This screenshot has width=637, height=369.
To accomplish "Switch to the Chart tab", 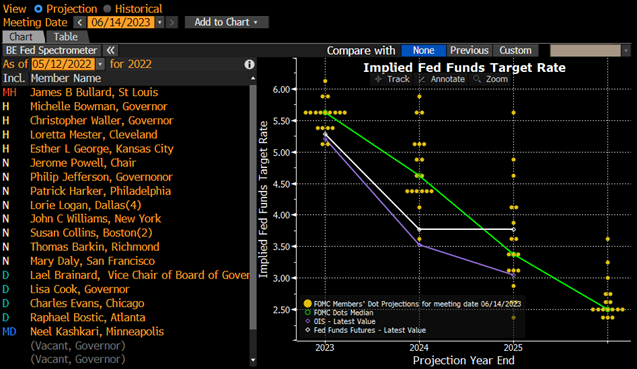I will (21, 37).
